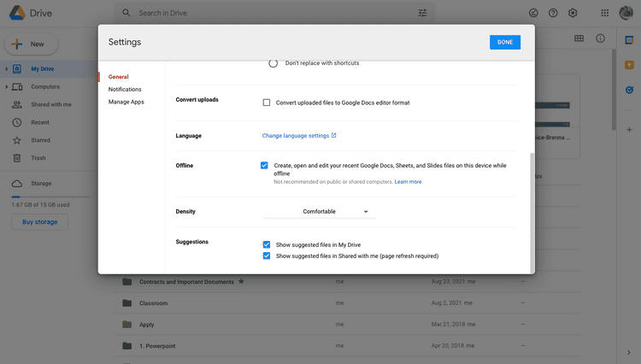Viewport: 641px width, 364px height.
Task: Click the Contracts and Important Documents folder icon
Action: click(x=127, y=281)
